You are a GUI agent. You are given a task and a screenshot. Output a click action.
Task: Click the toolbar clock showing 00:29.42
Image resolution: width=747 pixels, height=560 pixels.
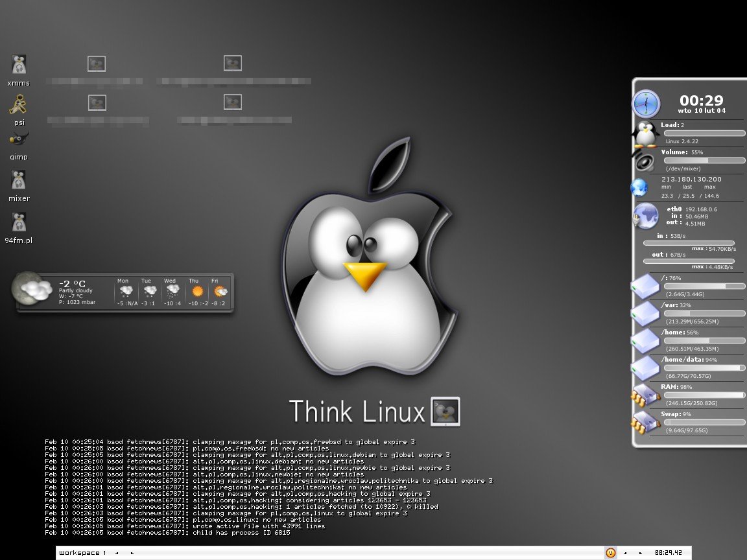668,553
